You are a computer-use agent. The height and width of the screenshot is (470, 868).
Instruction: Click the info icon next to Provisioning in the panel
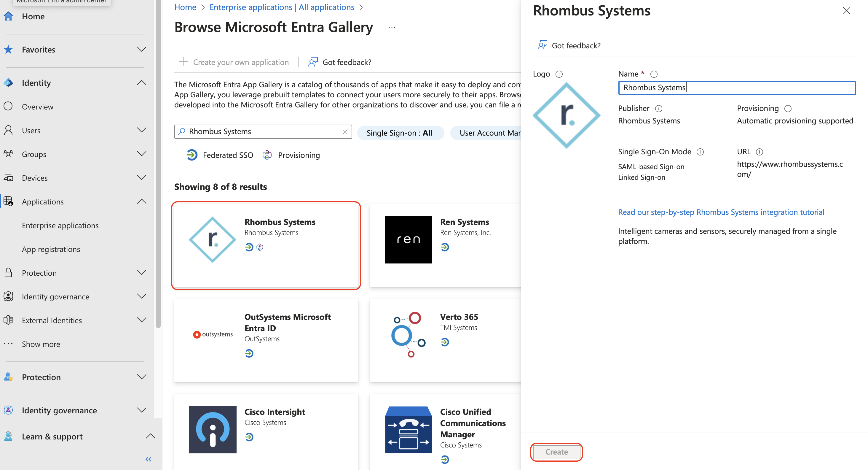coord(788,108)
